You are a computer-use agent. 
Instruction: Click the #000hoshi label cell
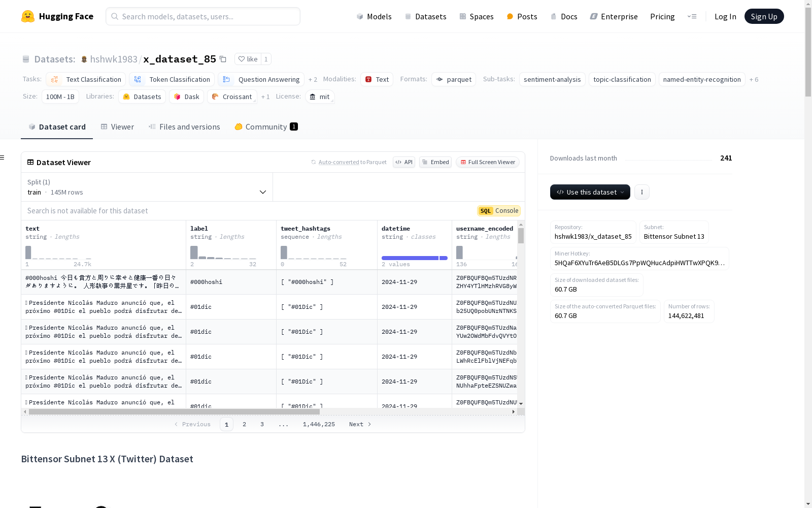tap(231, 282)
